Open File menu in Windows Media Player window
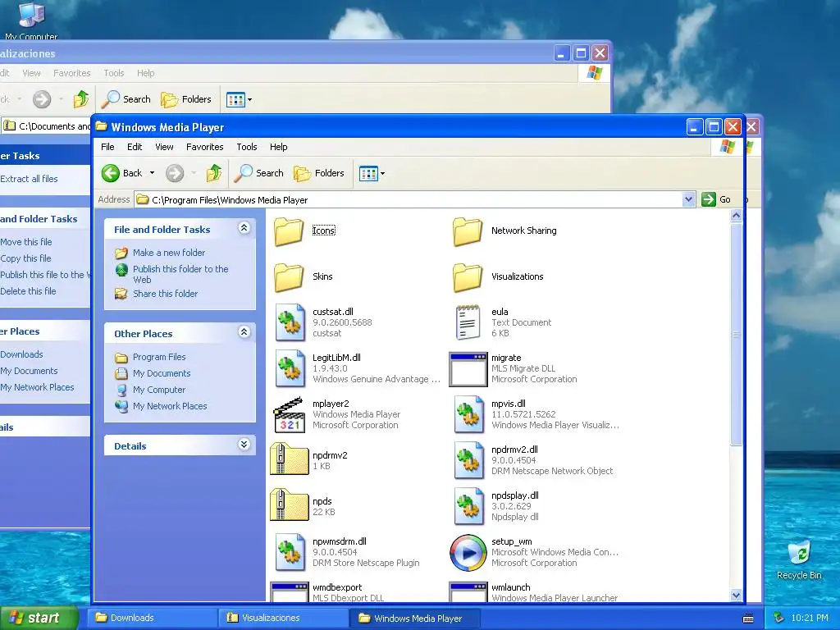Image resolution: width=840 pixels, height=630 pixels. point(107,147)
